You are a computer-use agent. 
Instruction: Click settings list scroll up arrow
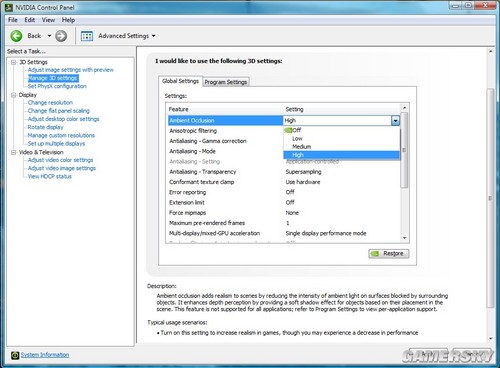pos(404,108)
